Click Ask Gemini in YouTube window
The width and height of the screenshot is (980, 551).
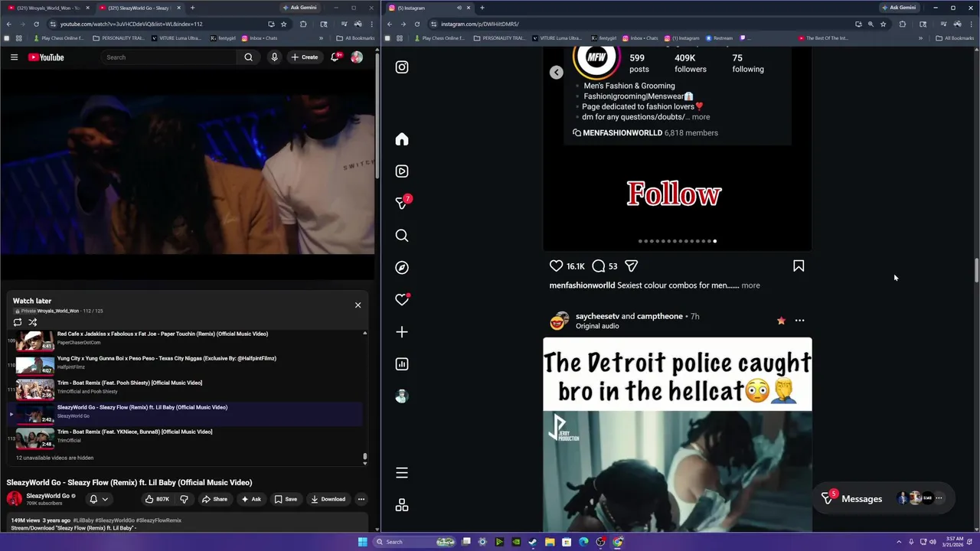click(299, 8)
